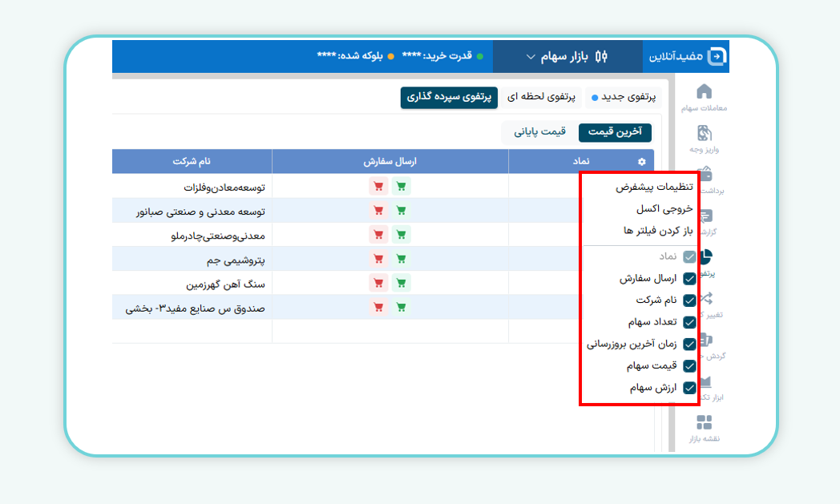Uncheck the ارسال سفارش column checkbox
Viewport: 840px width, 504px height.
[x=689, y=279]
